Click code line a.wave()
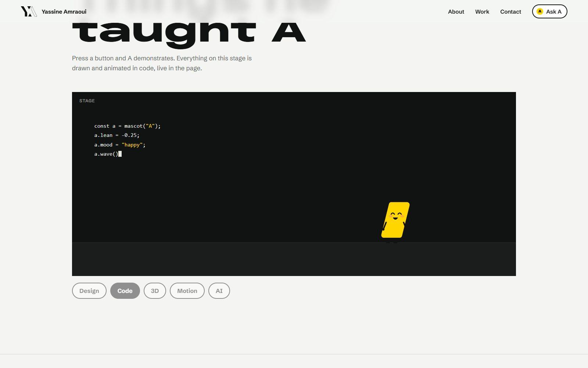588x368 pixels. tap(108, 154)
